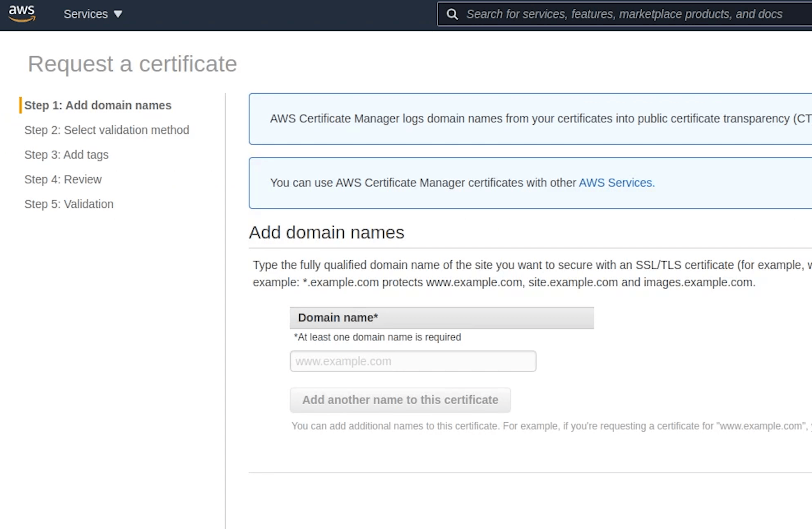Click the magnifier search icon
The height and width of the screenshot is (529, 812).
[x=452, y=14]
